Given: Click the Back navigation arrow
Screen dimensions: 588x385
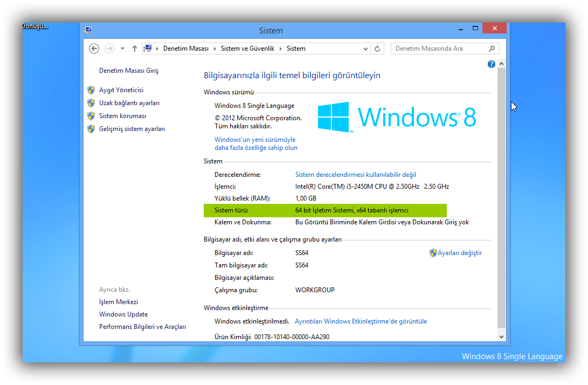Looking at the screenshot, I should [x=94, y=49].
